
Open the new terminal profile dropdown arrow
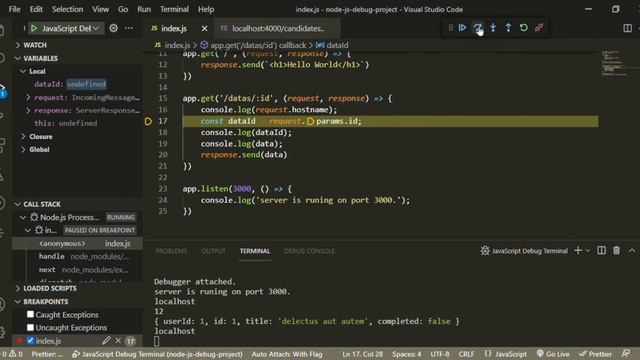(x=588, y=251)
